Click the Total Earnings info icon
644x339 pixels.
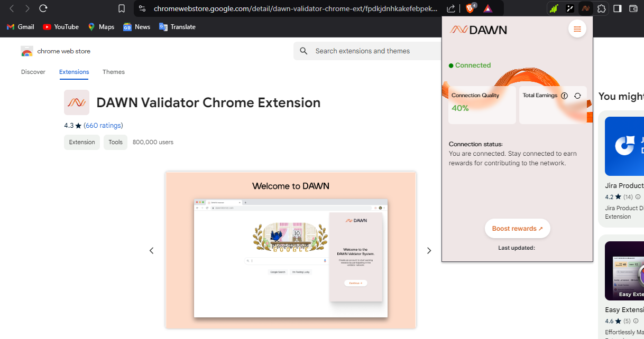(564, 96)
